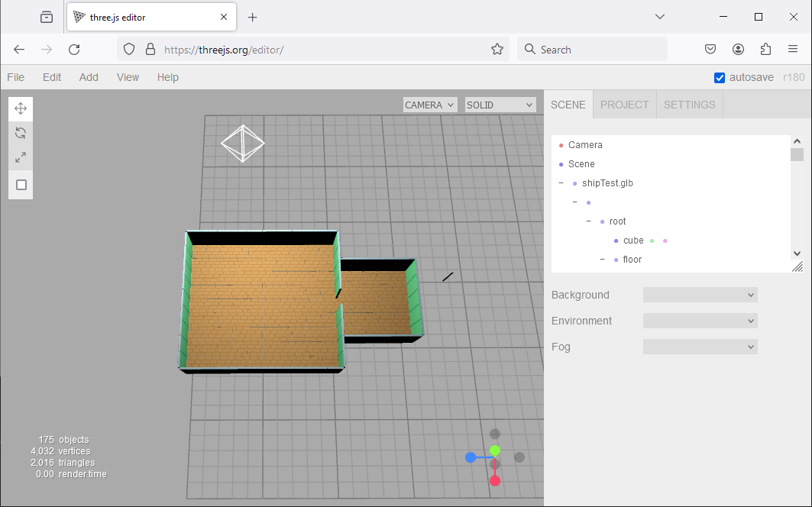Open the Background type dropdown
Viewport: 812px width, 507px height.
pos(700,295)
